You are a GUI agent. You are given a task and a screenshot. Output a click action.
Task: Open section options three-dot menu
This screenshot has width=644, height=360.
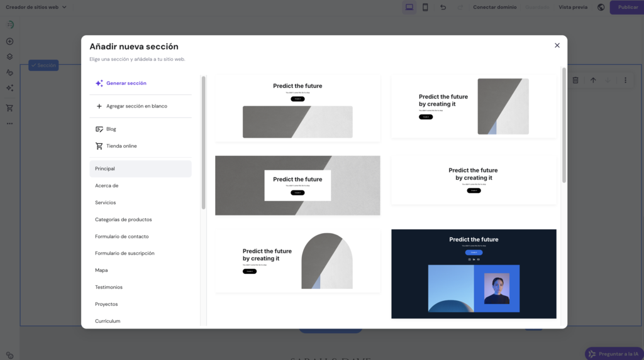(626, 80)
